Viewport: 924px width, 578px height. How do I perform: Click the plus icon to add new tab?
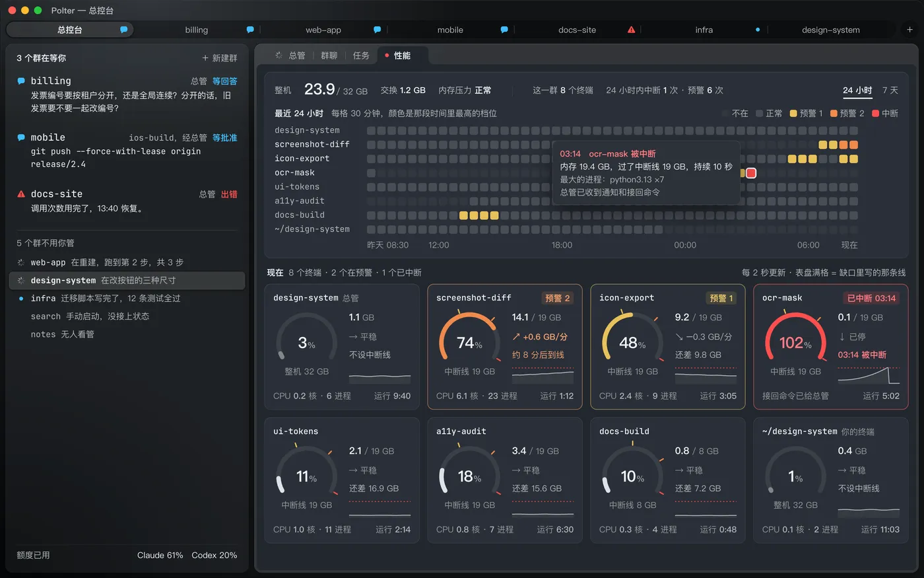pyautogui.click(x=909, y=30)
